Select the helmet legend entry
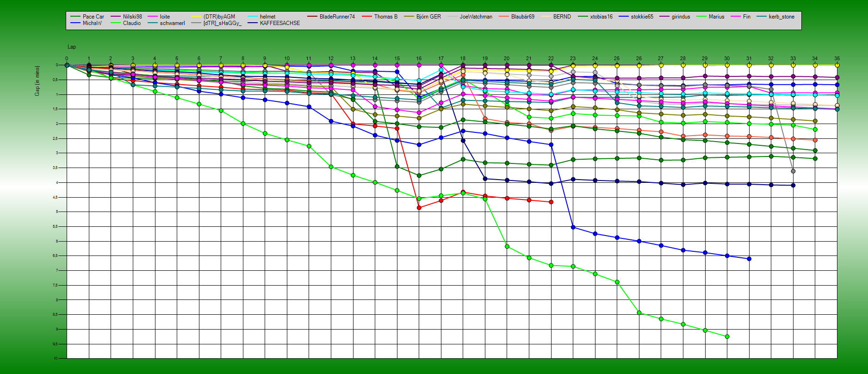Image resolution: width=868 pixels, height=374 pixels. point(267,17)
